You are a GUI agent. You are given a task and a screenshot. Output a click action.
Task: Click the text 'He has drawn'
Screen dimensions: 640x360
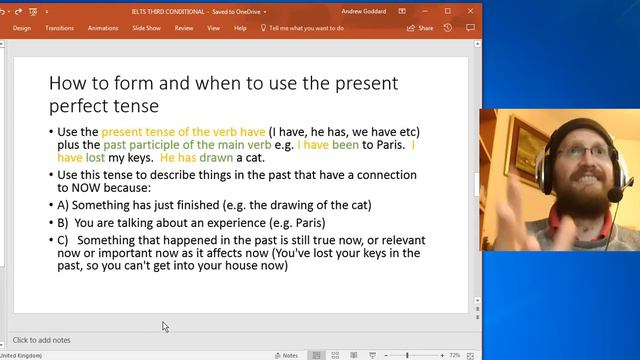coord(196,158)
